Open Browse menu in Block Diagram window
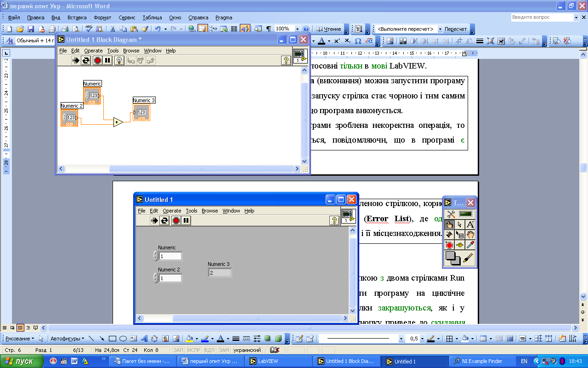588x368 pixels. point(131,51)
